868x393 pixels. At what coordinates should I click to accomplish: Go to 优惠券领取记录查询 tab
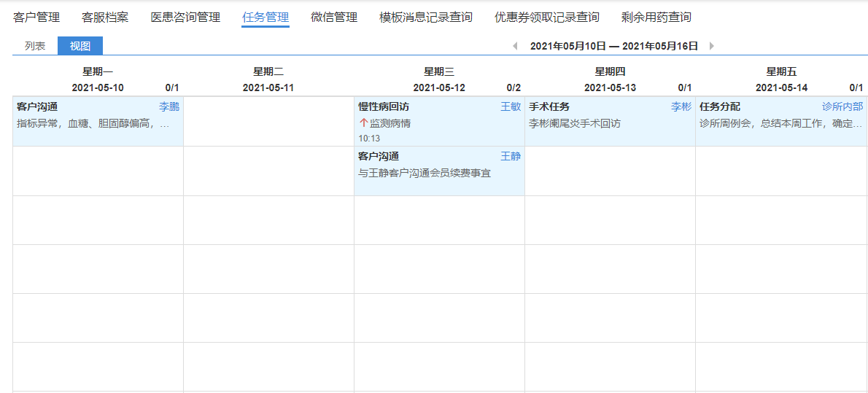click(547, 17)
